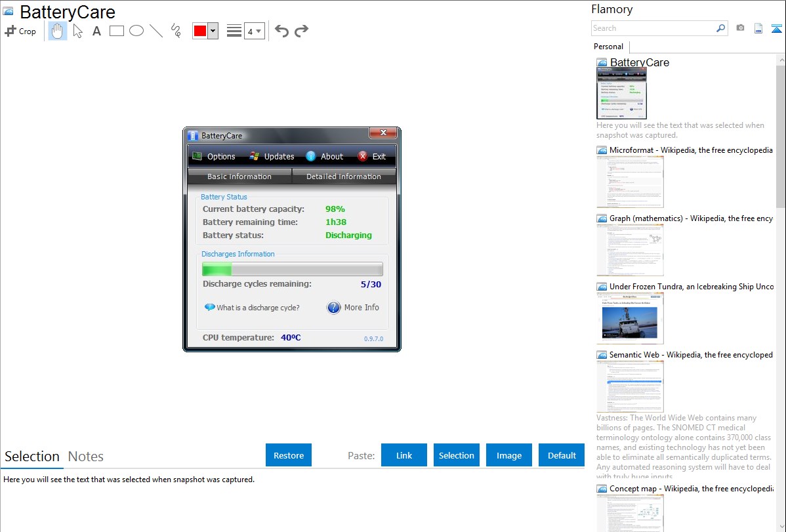Switch to the Personal tab

pyautogui.click(x=609, y=47)
